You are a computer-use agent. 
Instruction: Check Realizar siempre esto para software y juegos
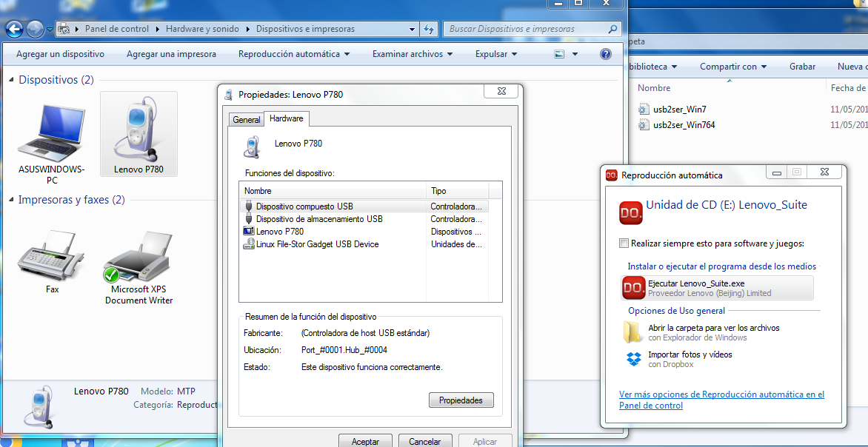point(624,243)
